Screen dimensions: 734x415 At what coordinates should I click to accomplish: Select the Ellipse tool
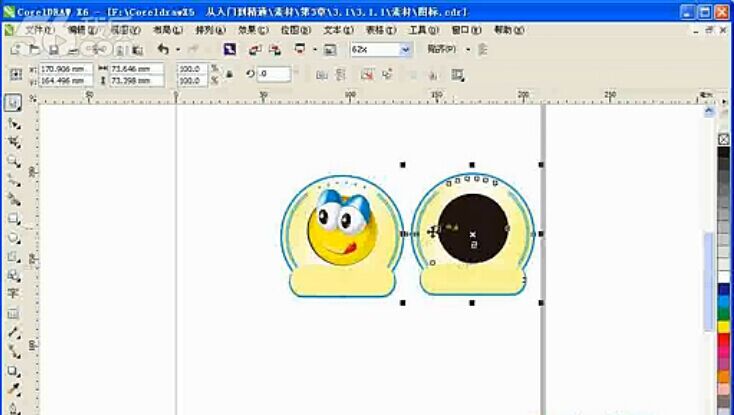14,238
